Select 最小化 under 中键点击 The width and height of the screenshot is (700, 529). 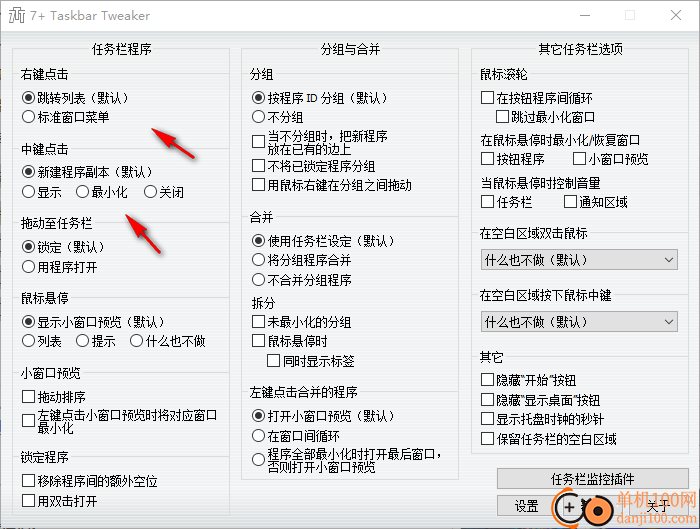(82, 192)
